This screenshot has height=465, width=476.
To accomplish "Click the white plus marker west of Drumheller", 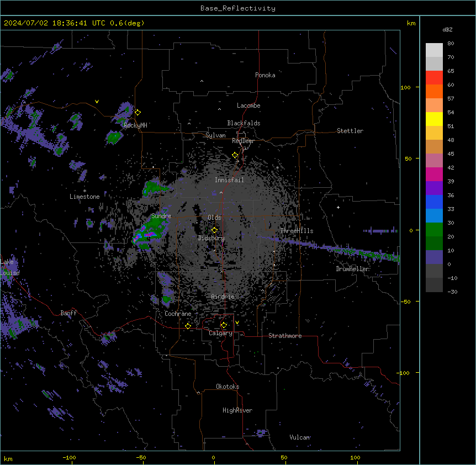I will (338, 207).
